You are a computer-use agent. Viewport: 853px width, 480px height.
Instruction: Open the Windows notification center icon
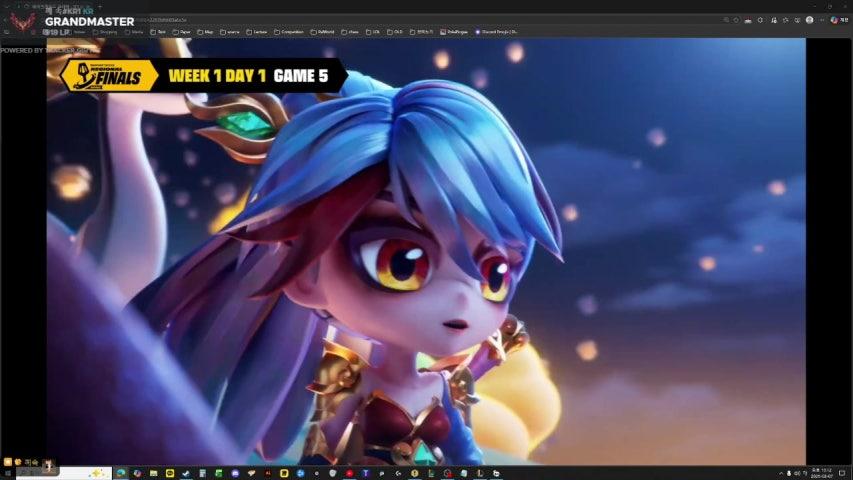[842, 473]
